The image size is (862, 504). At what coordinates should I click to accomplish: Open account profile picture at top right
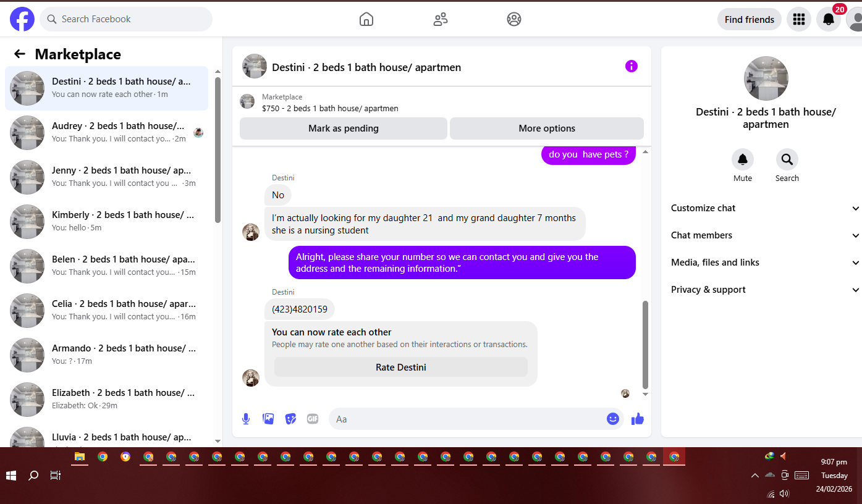coord(855,19)
